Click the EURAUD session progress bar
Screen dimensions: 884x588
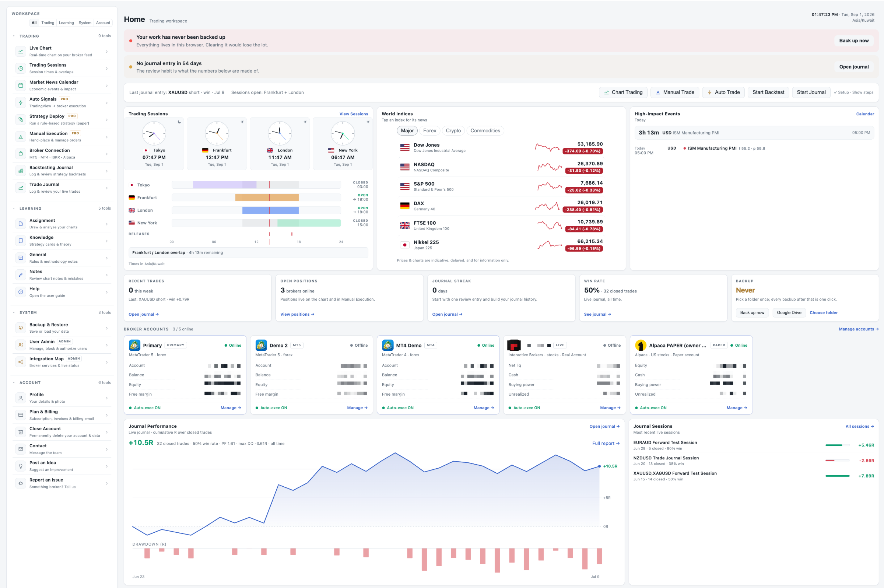click(x=837, y=445)
